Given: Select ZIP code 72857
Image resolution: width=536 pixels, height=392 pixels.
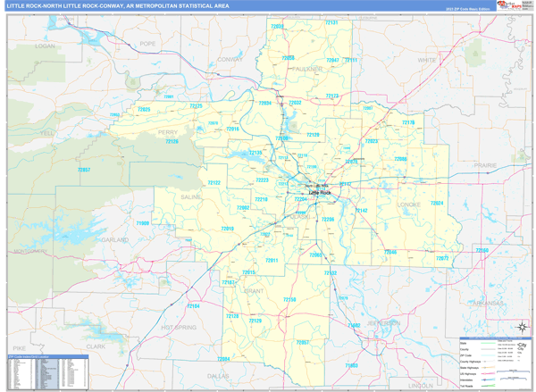Looking at the screenshot, I should (x=84, y=170).
